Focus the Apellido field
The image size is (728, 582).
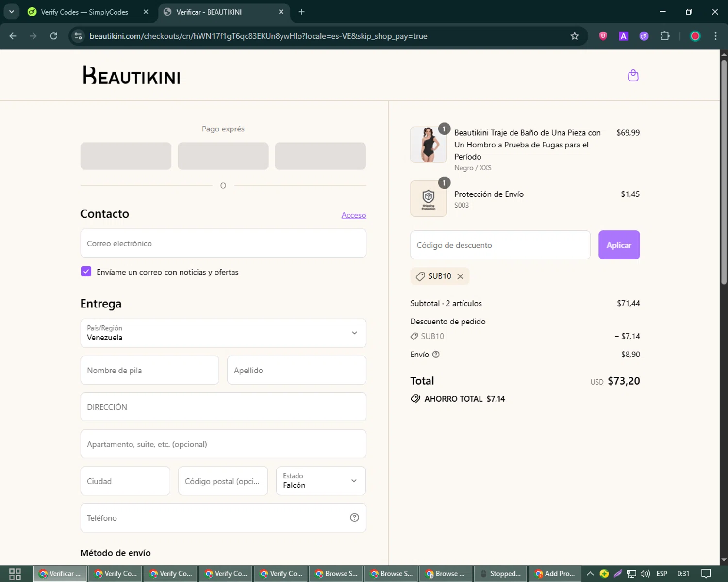(x=297, y=370)
